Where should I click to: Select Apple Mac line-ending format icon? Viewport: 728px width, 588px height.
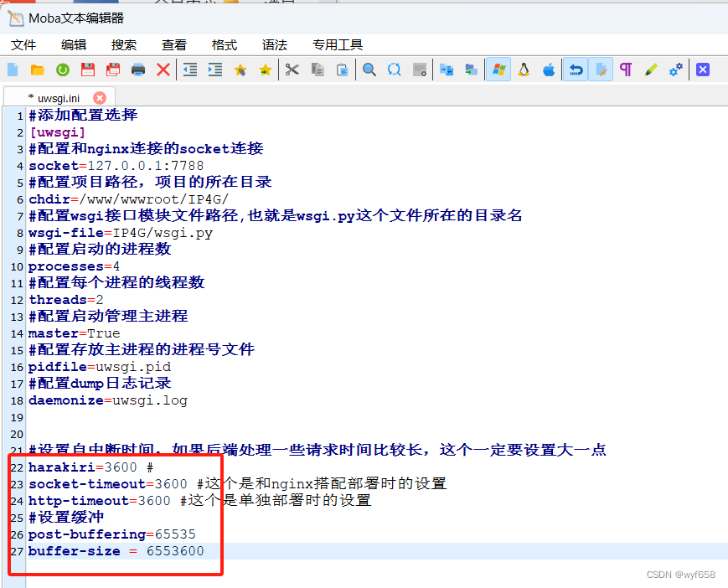[x=549, y=70]
